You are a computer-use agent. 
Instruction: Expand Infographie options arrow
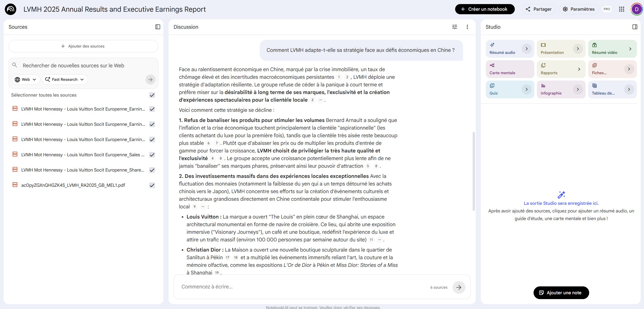coord(578,89)
